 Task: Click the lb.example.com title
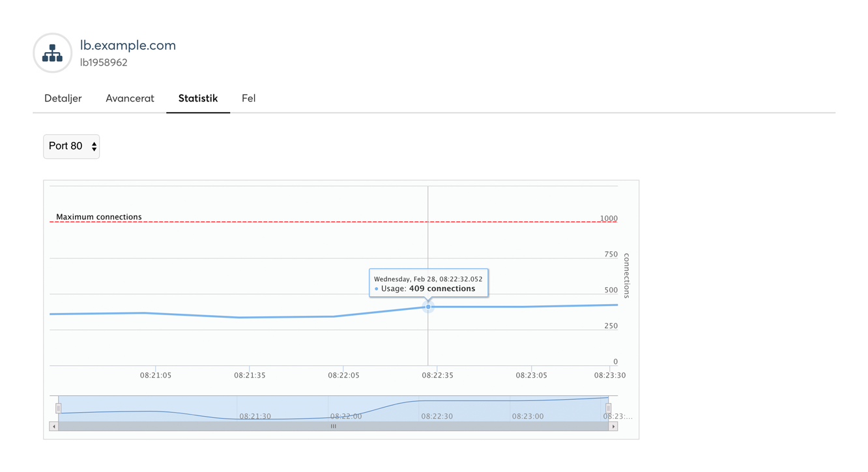[x=128, y=45]
